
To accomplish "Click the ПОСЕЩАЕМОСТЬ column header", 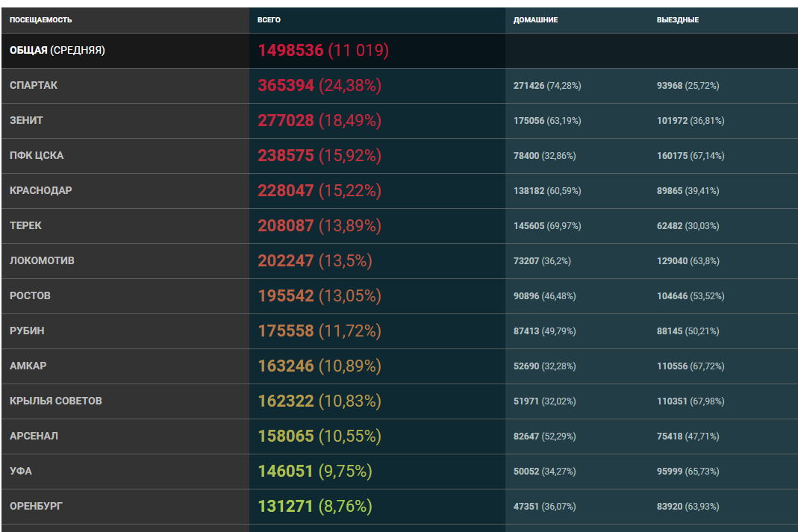I will point(41,20).
